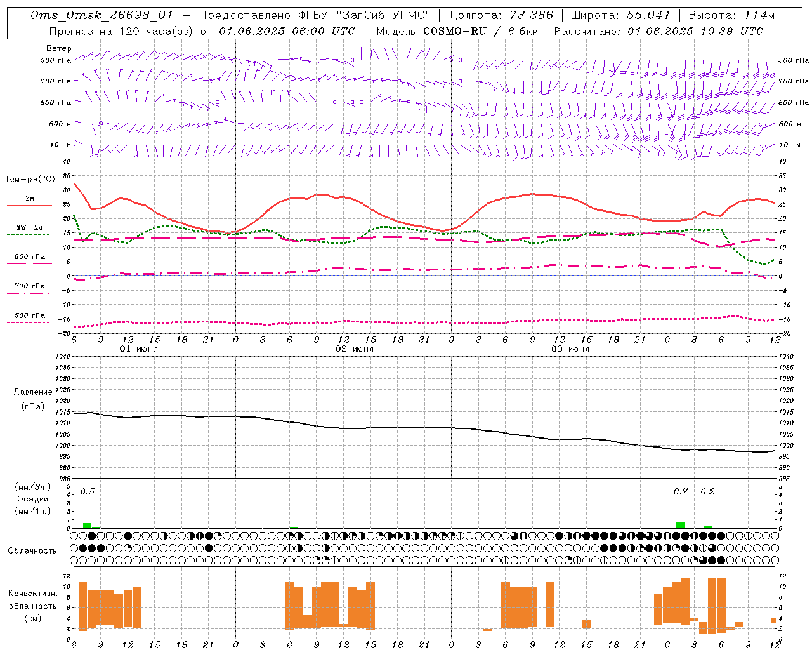Image resolution: width=812 pixels, height=650 pixels.
Task: Click the Давление pressure panel label
Action: [33, 392]
